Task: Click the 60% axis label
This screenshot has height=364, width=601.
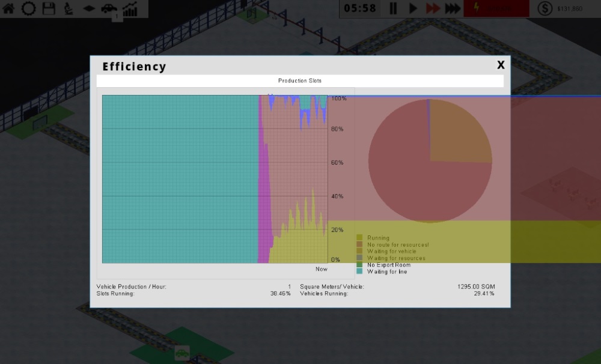Action: (337, 163)
